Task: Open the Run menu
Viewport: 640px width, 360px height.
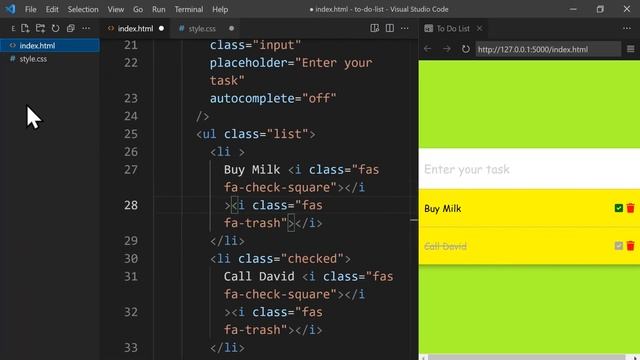Action: click(159, 9)
